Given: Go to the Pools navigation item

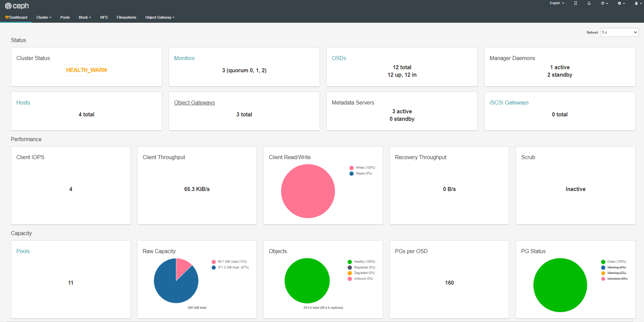Looking at the screenshot, I should (x=65, y=17).
